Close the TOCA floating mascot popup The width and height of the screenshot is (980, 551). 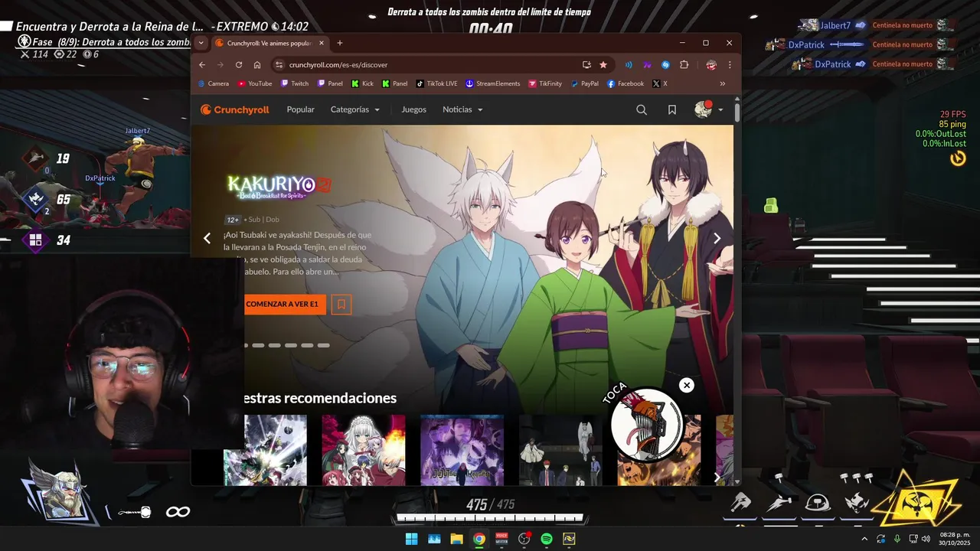[687, 385]
